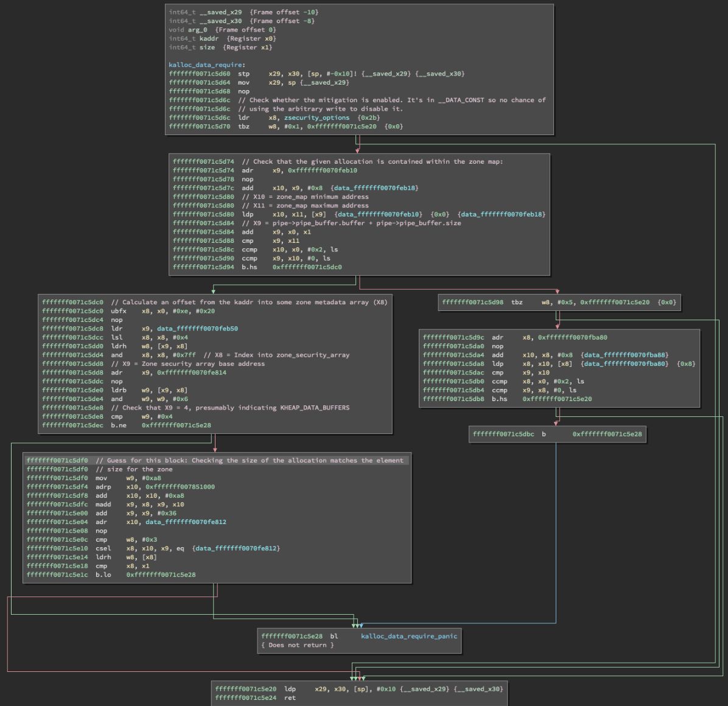Click the 'X10 = zone_map minimum address' comment
Screen dimensions: 728x706
(x=270, y=197)
